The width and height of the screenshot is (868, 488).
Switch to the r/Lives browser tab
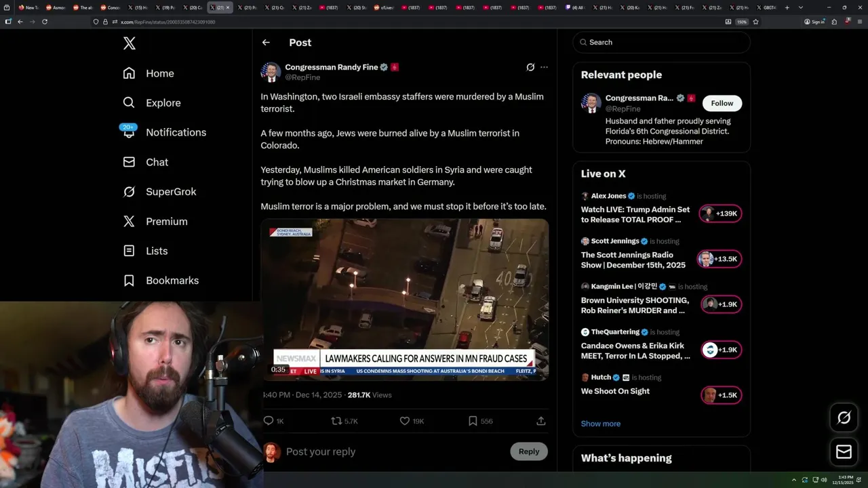coord(384,7)
